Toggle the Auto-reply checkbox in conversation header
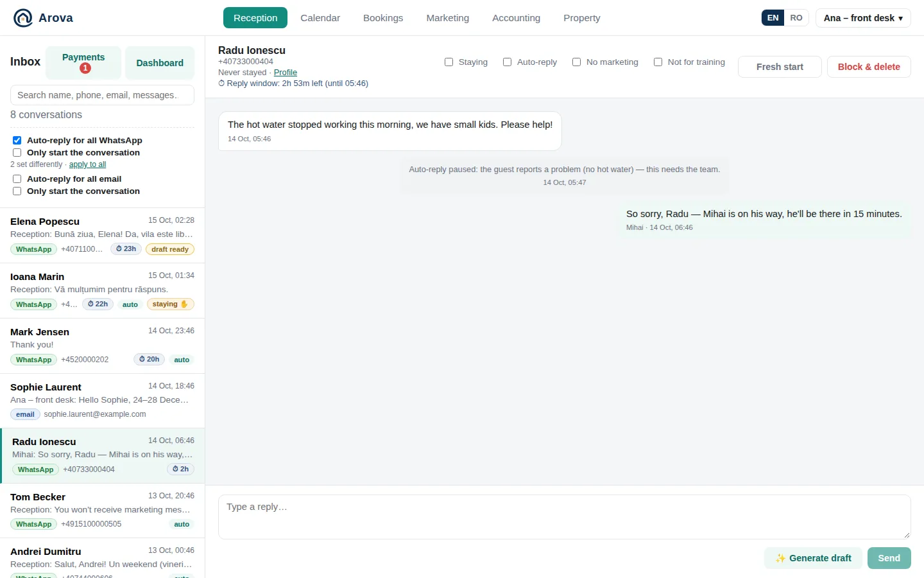Image resolution: width=924 pixels, height=578 pixels. coord(507,62)
